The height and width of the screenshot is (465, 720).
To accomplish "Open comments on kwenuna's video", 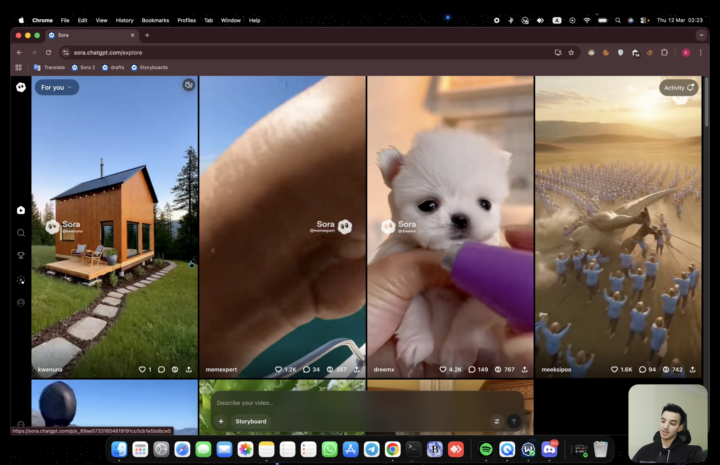I will coord(161,369).
